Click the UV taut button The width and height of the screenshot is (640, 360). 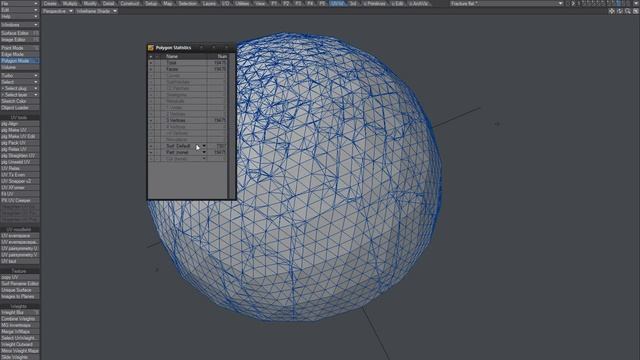20,261
